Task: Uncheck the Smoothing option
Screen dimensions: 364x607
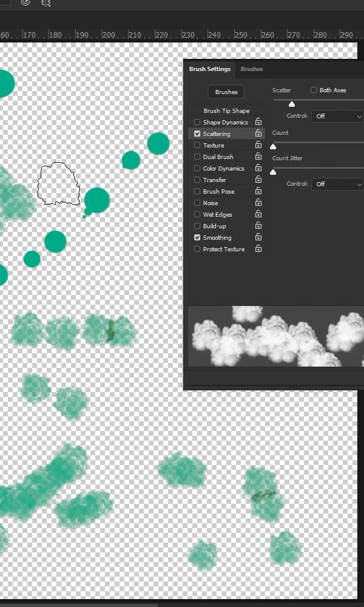Action: click(x=197, y=238)
